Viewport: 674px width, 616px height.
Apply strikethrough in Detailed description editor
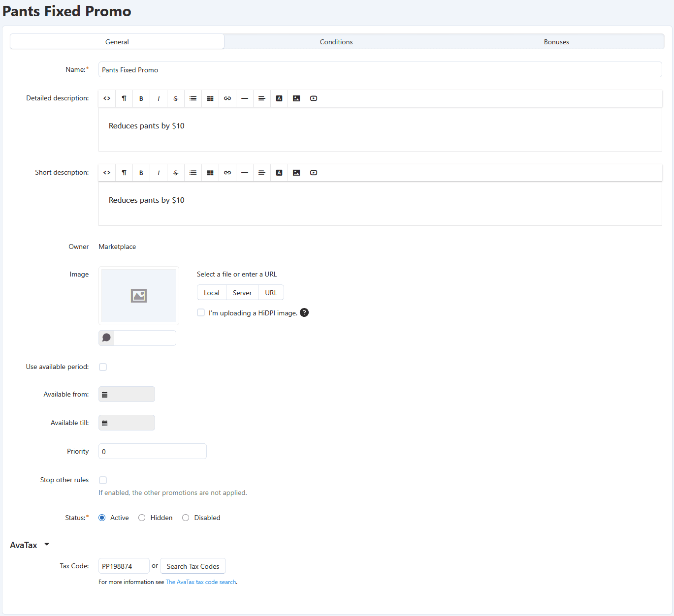click(176, 98)
